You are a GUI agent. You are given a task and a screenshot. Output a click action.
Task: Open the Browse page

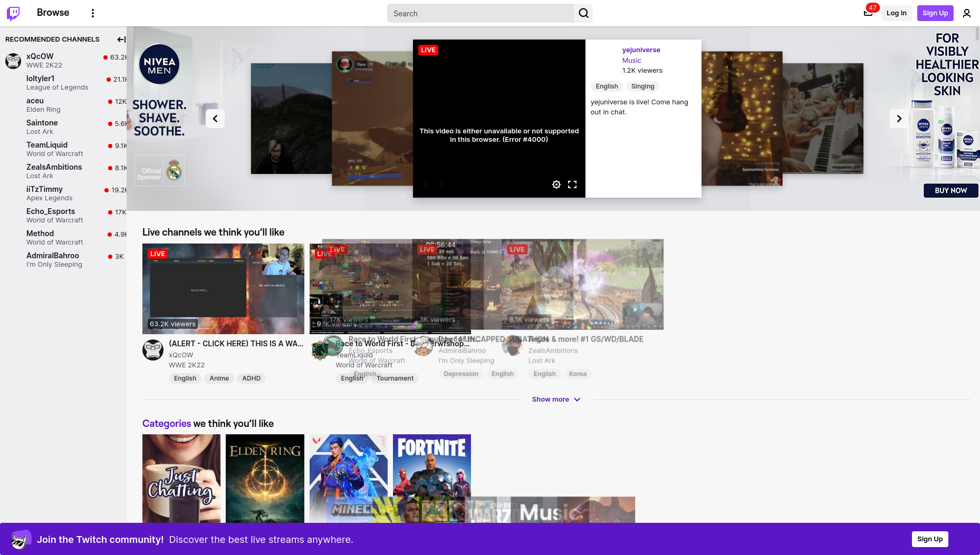coord(53,13)
